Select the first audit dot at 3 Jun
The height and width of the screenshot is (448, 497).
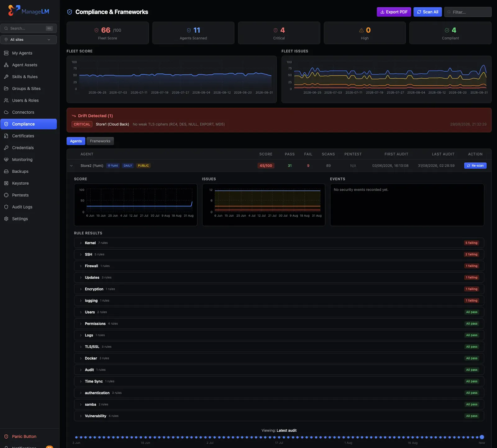(76, 437)
